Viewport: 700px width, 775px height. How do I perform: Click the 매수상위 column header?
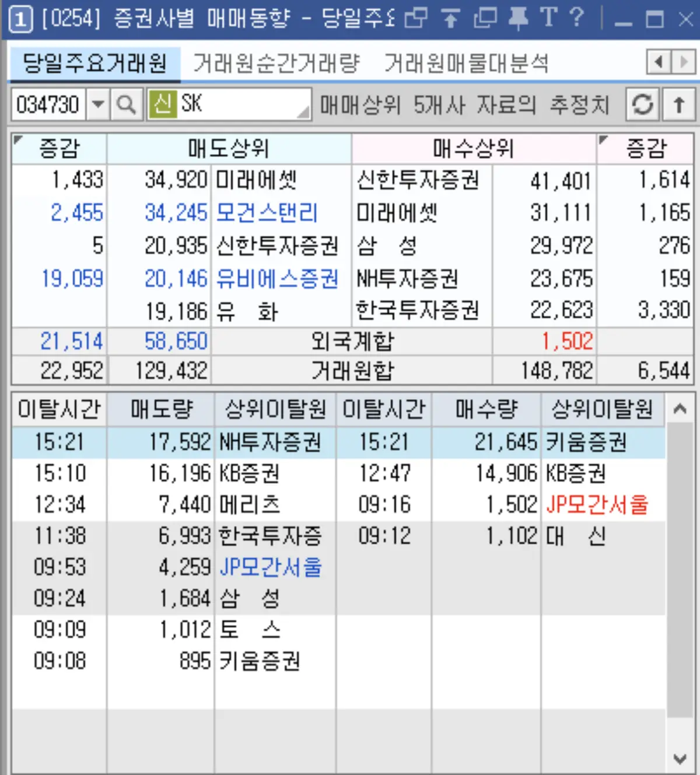474,149
